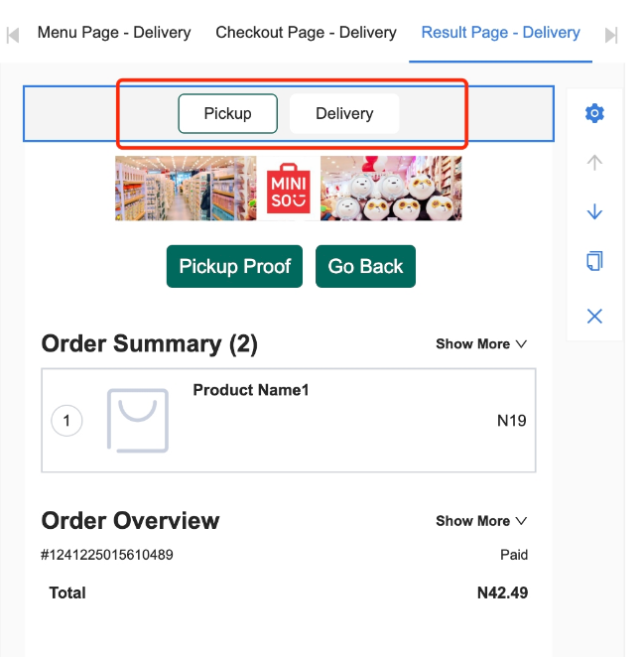Select the Result Page - Delivery tab
The height and width of the screenshot is (657, 644).
click(x=500, y=33)
